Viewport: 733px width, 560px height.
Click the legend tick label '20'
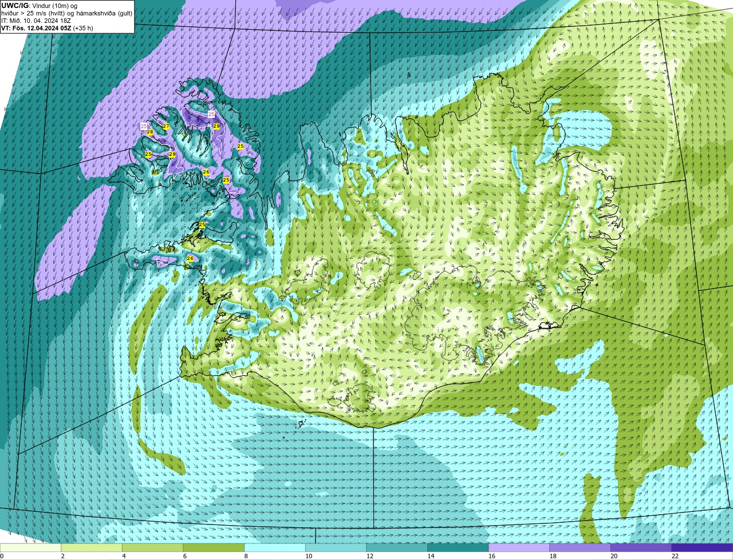614,556
